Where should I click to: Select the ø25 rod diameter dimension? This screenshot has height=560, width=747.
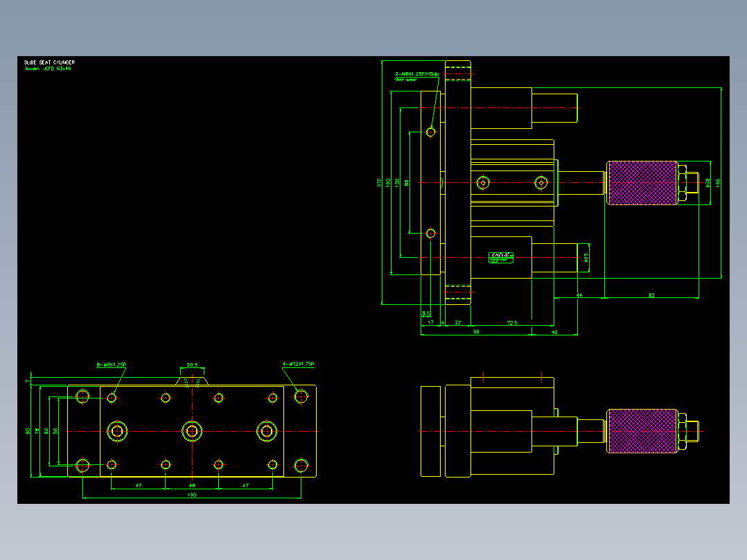586,258
